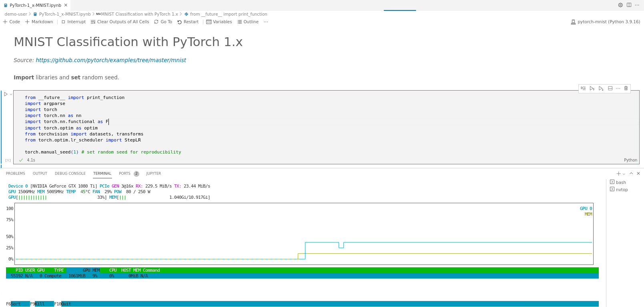The width and height of the screenshot is (644, 307).
Task: Delete the cell with trash icon
Action: pos(626,88)
